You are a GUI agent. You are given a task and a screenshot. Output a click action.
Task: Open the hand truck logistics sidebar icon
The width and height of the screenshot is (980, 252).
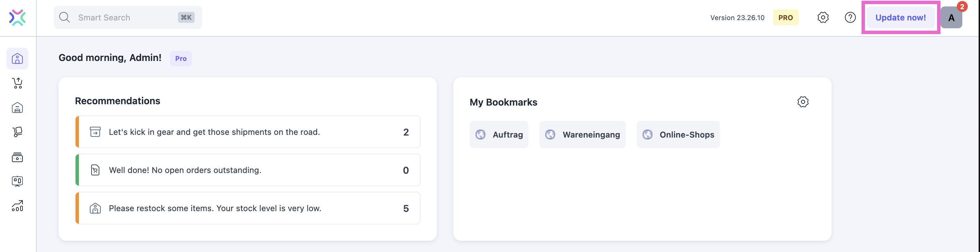click(17, 132)
